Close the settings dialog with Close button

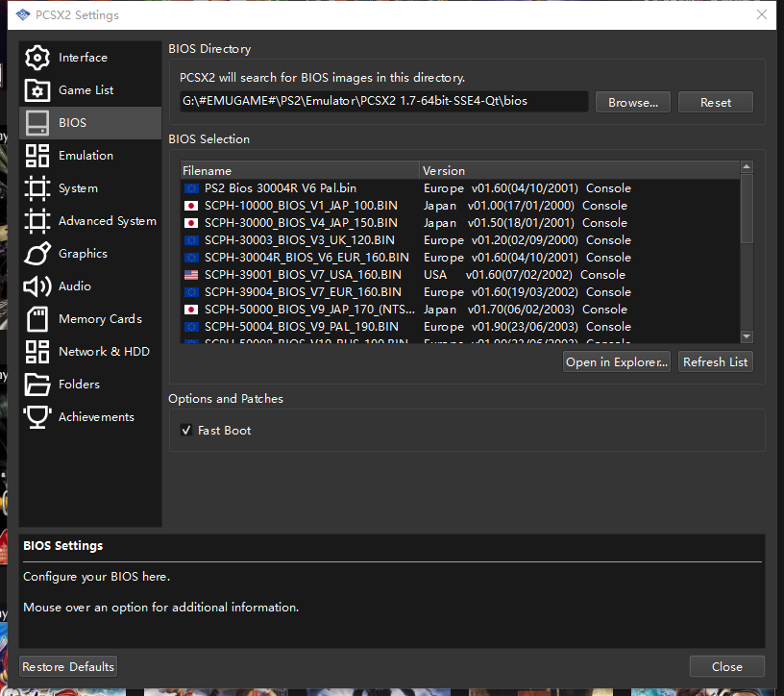click(x=727, y=666)
